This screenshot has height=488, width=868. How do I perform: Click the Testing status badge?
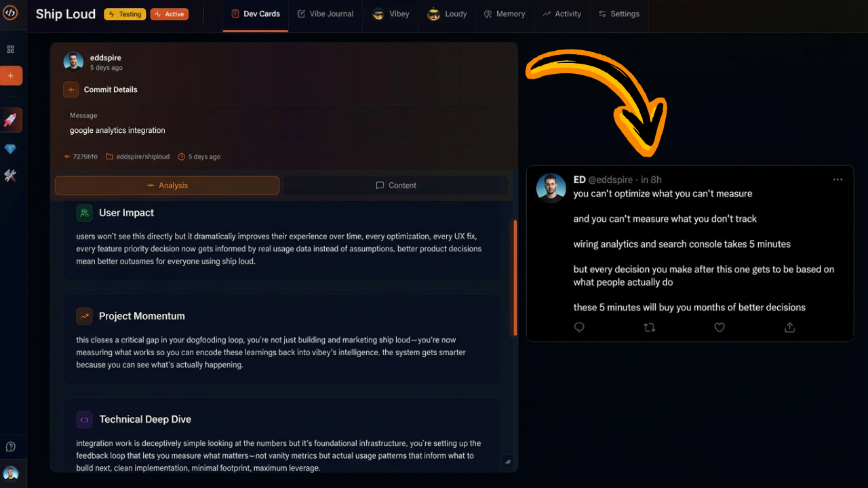pos(125,14)
